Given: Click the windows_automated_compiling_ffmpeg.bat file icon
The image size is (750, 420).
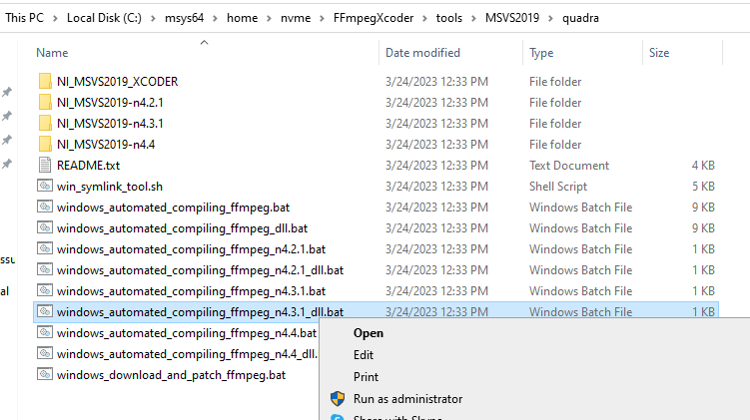Looking at the screenshot, I should [45, 207].
